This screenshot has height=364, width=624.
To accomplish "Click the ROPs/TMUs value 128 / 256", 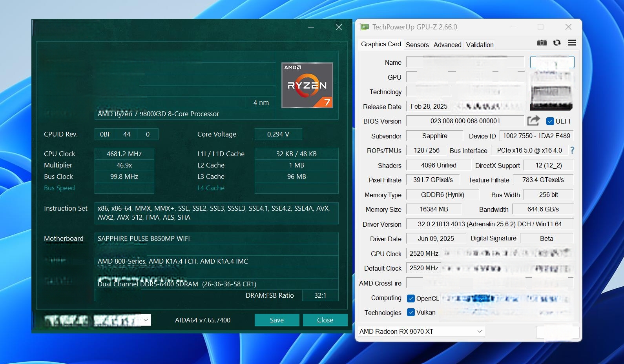I will click(x=426, y=150).
